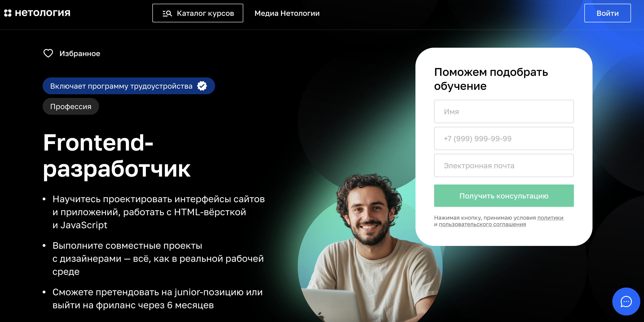Click the verified checkmark badge icon
The width and height of the screenshot is (644, 322).
tap(202, 86)
